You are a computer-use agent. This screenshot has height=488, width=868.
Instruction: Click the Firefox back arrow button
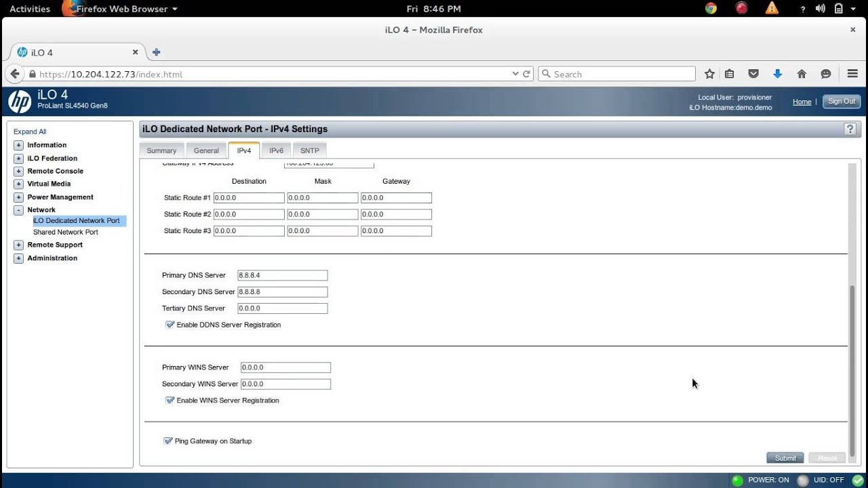coord(15,74)
